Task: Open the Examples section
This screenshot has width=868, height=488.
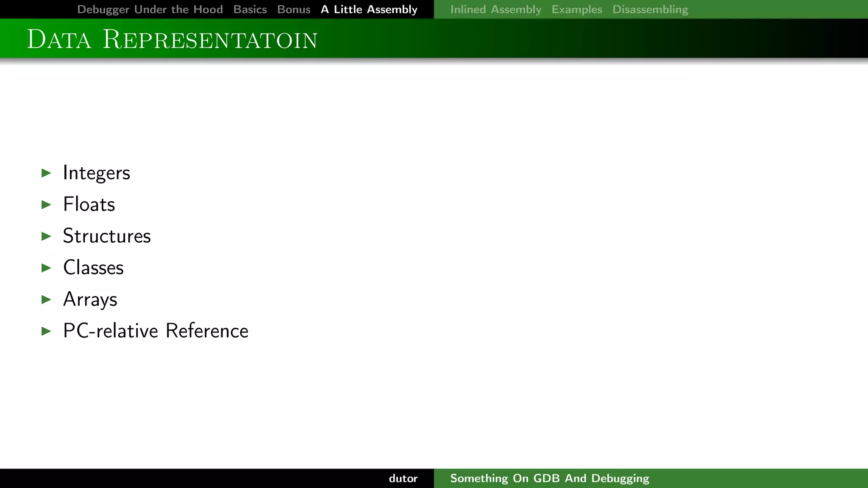Action: tap(577, 9)
